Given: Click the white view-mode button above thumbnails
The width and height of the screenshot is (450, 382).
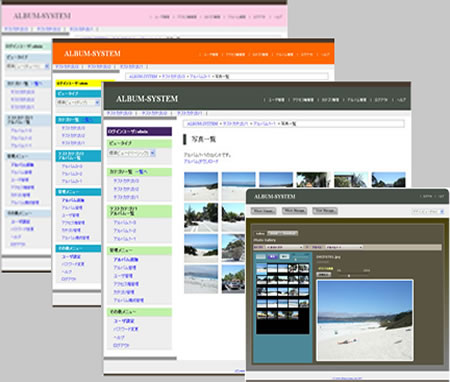Looking at the screenshot, I should [x=284, y=256].
